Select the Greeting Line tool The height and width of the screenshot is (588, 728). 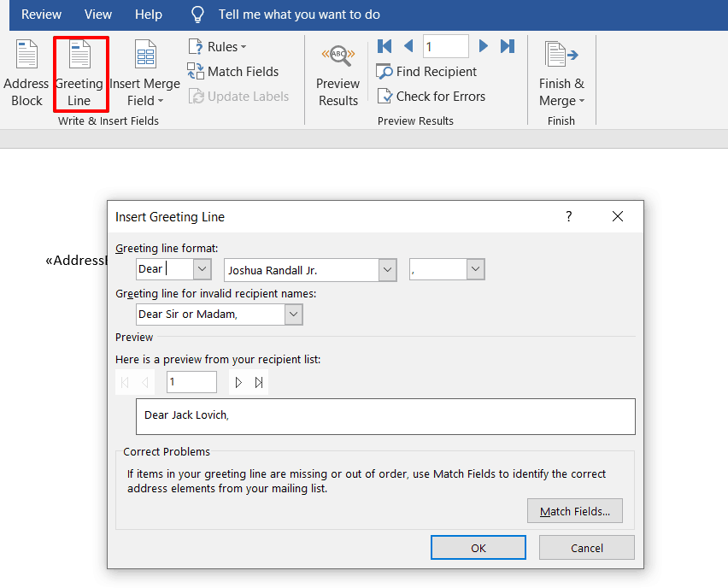pos(80,73)
